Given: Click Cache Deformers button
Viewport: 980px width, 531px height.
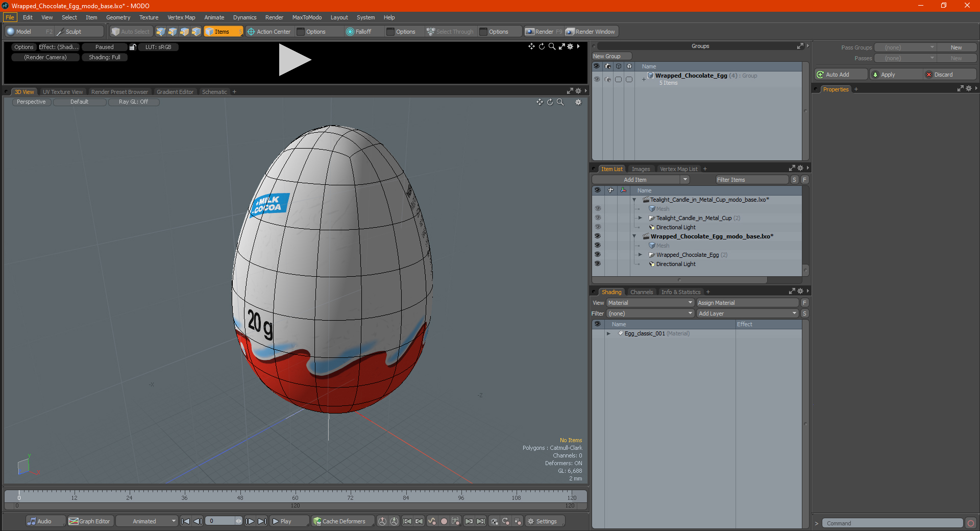Looking at the screenshot, I should 343,521.
